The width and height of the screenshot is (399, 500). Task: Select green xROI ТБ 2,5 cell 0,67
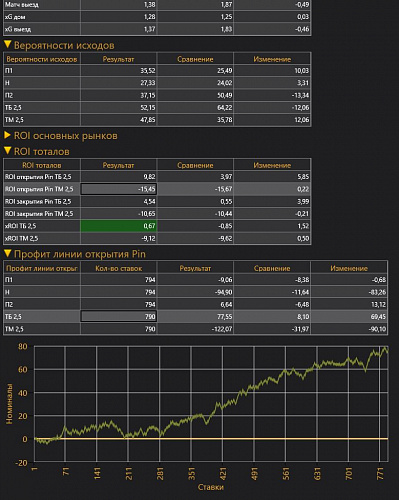click(118, 226)
